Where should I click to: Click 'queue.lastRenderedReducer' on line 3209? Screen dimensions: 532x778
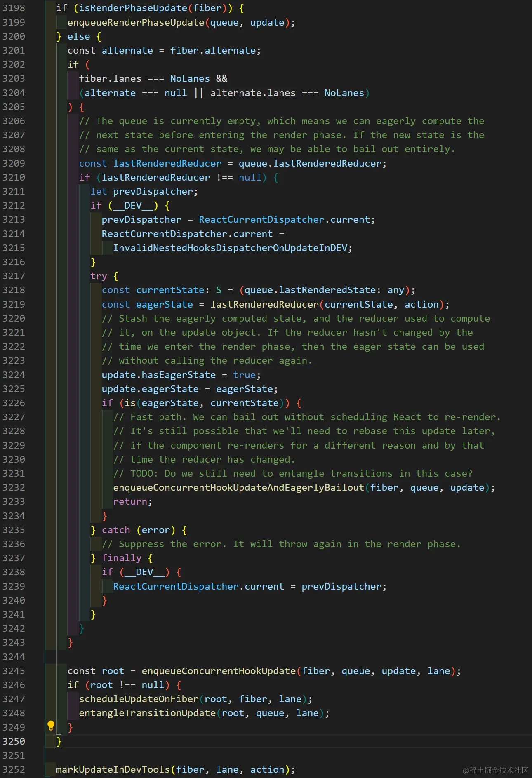point(310,163)
